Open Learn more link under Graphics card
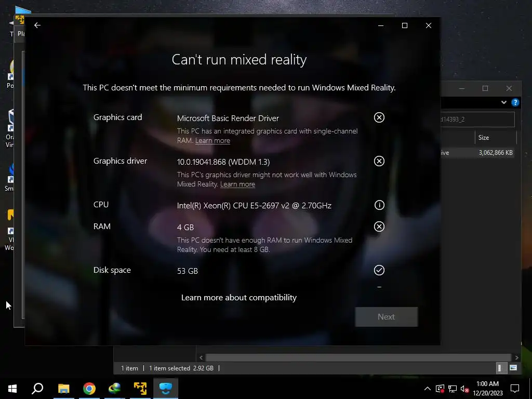The image size is (532, 399). tap(212, 140)
